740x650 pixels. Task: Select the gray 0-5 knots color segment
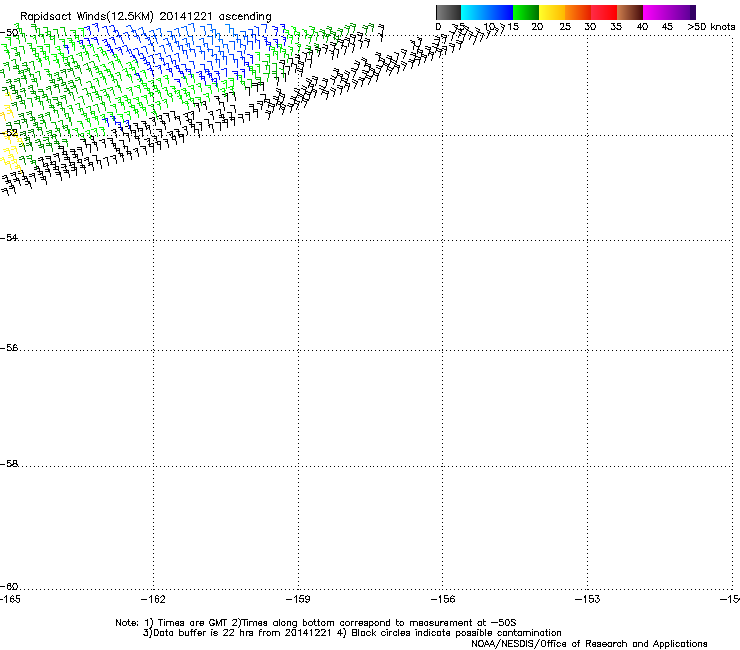coord(448,12)
